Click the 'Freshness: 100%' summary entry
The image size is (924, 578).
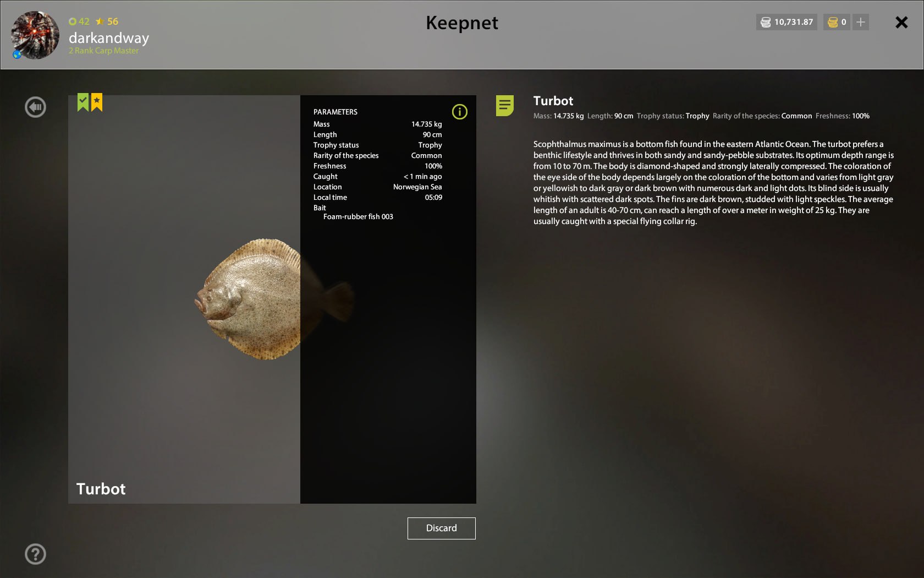pyautogui.click(x=843, y=116)
